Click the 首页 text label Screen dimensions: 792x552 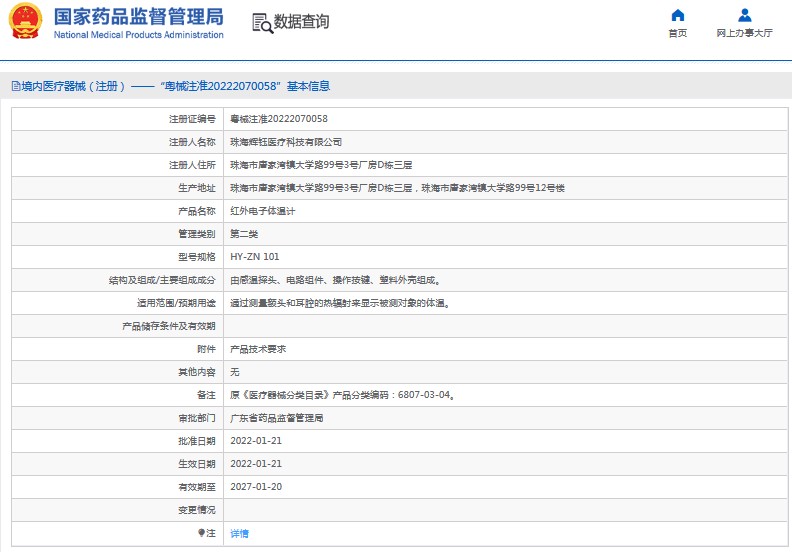pos(677,33)
